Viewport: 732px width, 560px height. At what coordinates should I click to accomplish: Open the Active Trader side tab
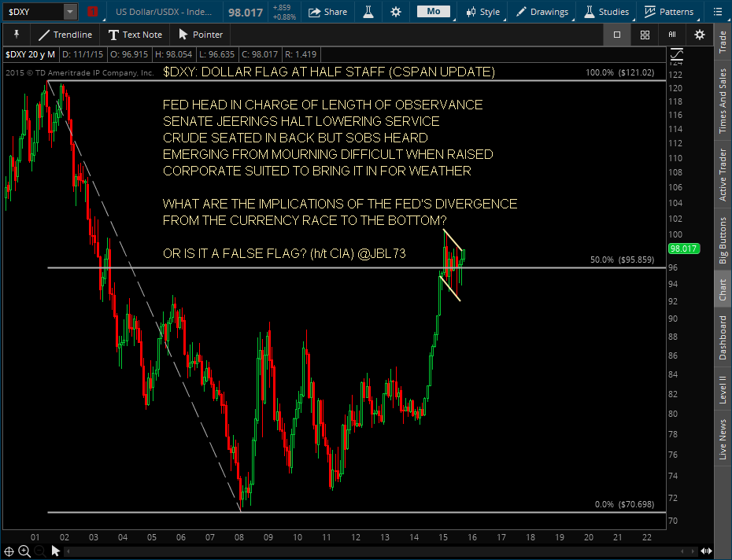tap(723, 175)
